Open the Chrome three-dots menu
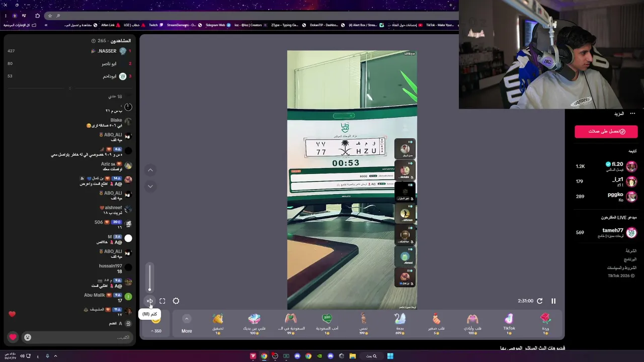The image size is (644, 362). pyautogui.click(x=7, y=16)
